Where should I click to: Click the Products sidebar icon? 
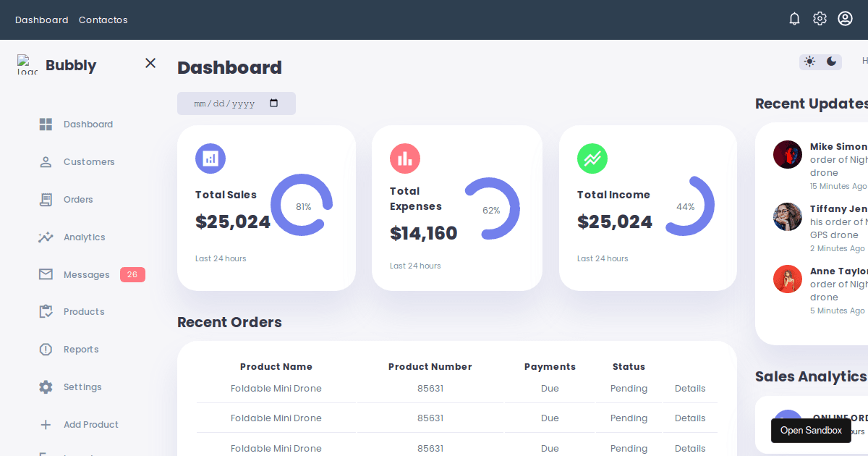point(45,311)
